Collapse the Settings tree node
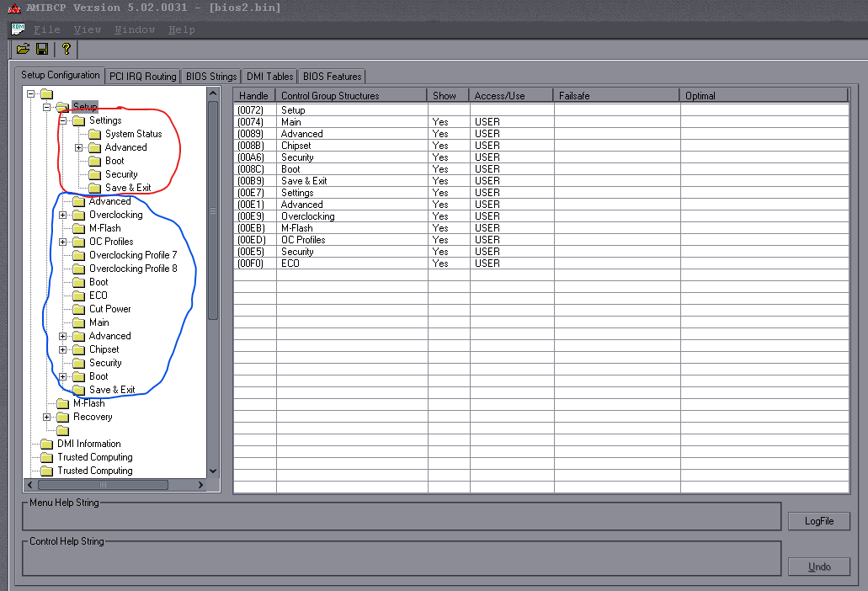 (x=63, y=120)
